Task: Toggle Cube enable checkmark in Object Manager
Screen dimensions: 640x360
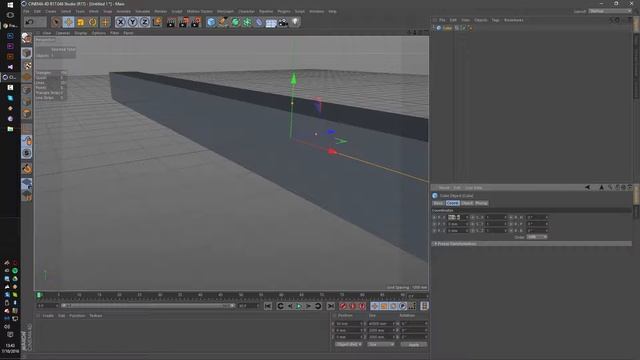Action: [463, 28]
